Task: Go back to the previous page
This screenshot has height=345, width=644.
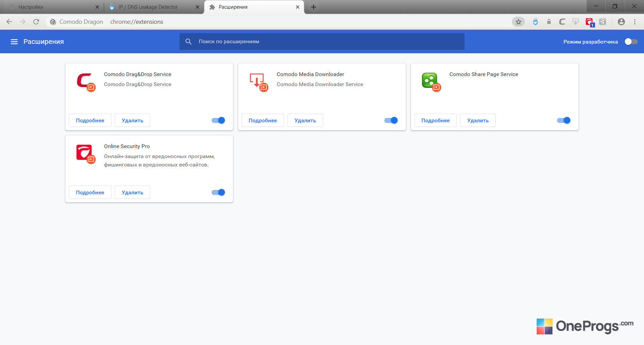Action: [9, 22]
